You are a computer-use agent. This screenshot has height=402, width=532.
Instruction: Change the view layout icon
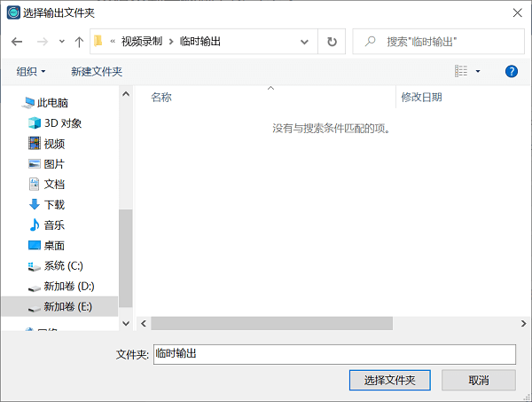click(461, 71)
